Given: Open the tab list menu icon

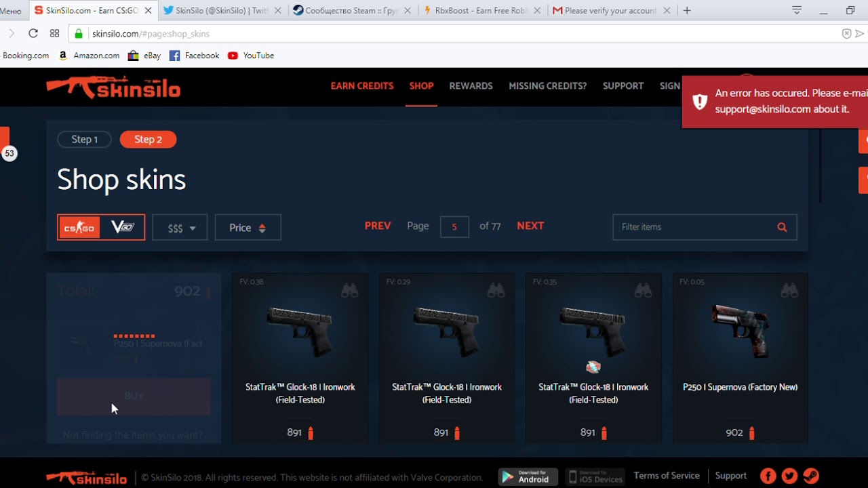Looking at the screenshot, I should point(797,10).
